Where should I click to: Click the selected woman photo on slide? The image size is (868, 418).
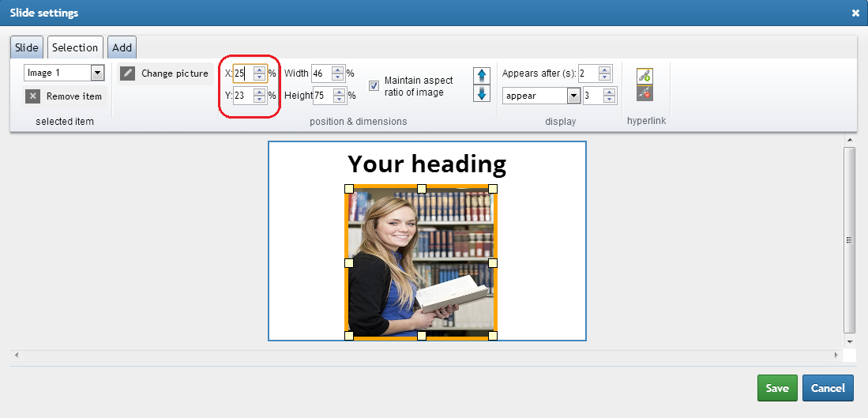pos(421,262)
